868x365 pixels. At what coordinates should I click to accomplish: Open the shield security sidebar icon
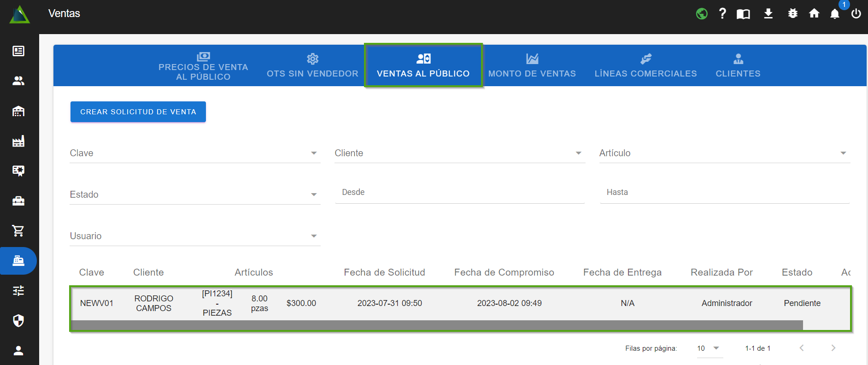click(18, 320)
